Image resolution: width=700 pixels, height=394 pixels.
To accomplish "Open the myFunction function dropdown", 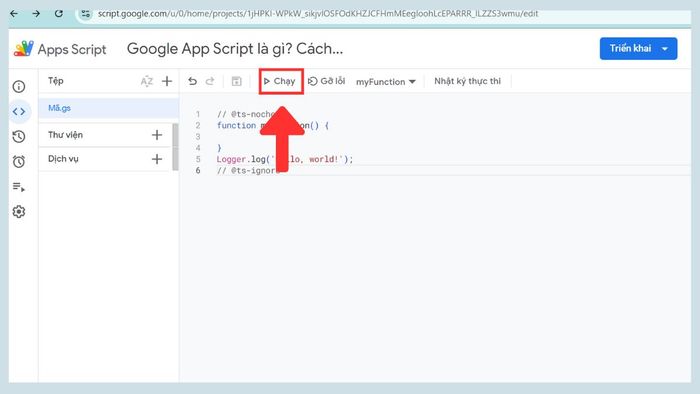I will 386,82.
